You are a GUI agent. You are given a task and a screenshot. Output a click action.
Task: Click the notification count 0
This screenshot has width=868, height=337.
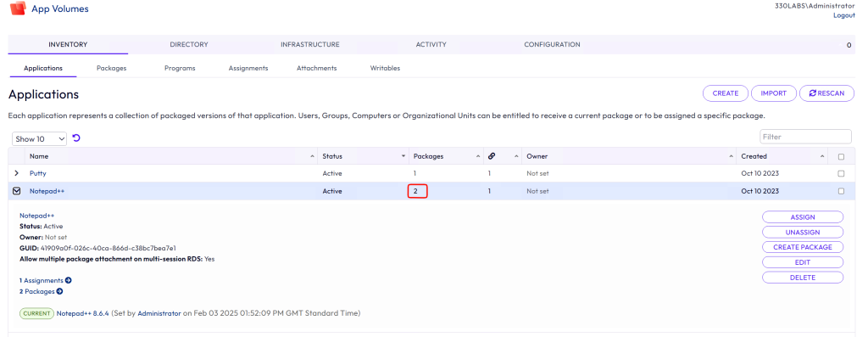pos(849,46)
